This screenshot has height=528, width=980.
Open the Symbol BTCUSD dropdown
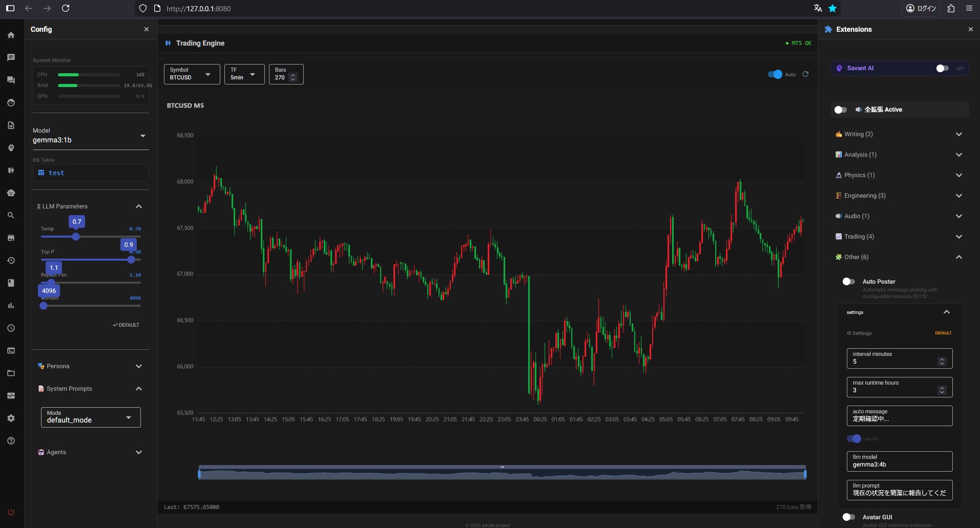[x=192, y=74]
